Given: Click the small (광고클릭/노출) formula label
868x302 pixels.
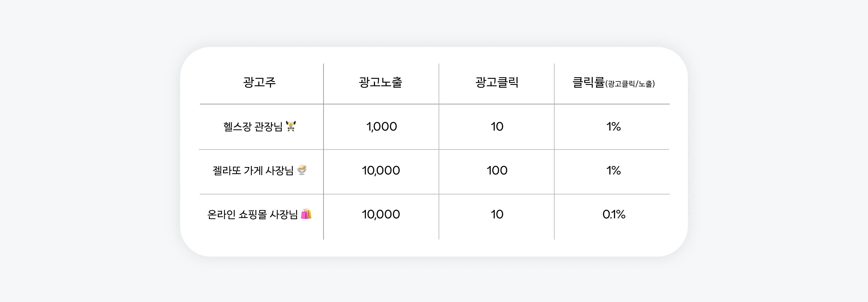Looking at the screenshot, I should 630,84.
